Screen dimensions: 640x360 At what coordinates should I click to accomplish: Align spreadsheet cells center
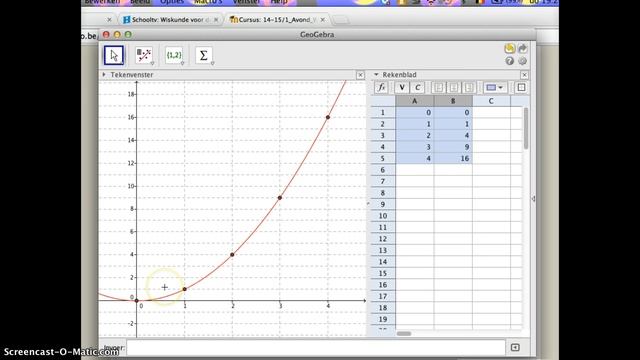pyautogui.click(x=453, y=87)
